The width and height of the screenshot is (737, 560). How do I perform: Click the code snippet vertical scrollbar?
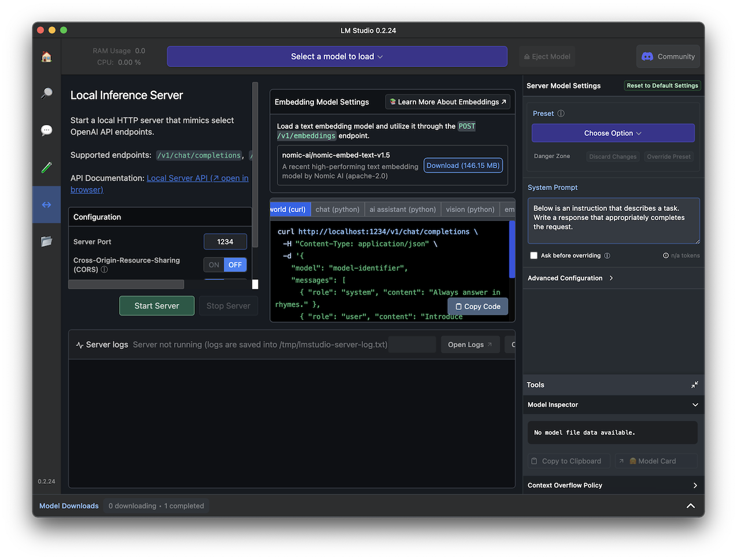[x=512, y=249]
